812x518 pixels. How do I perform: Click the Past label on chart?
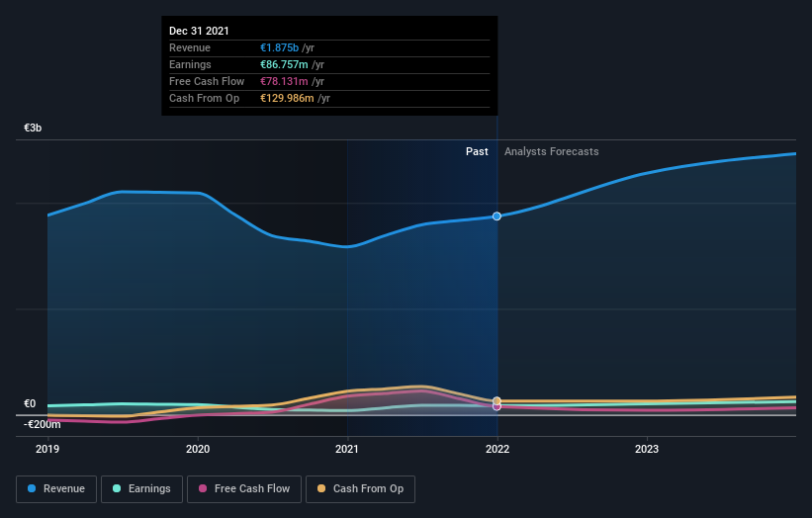coord(477,151)
